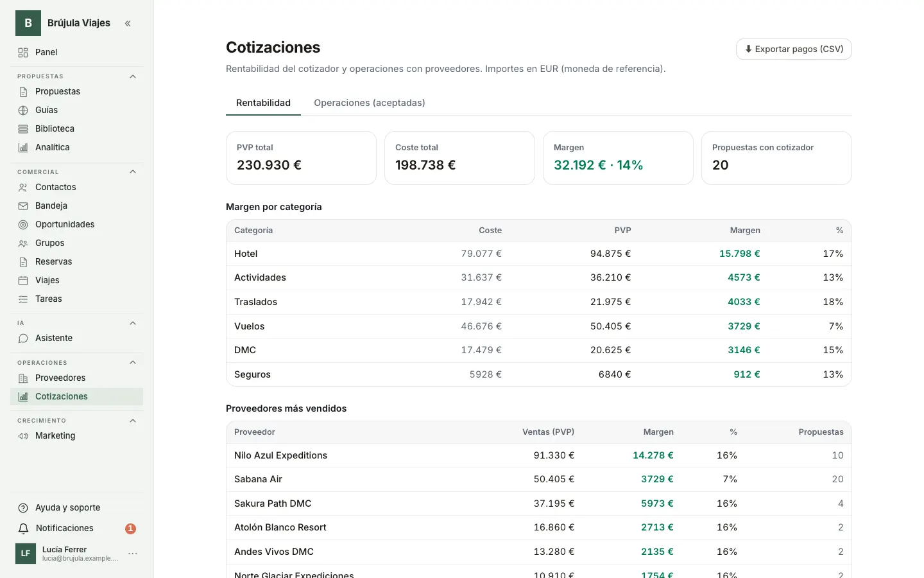Open the user menu three dots

point(133,554)
